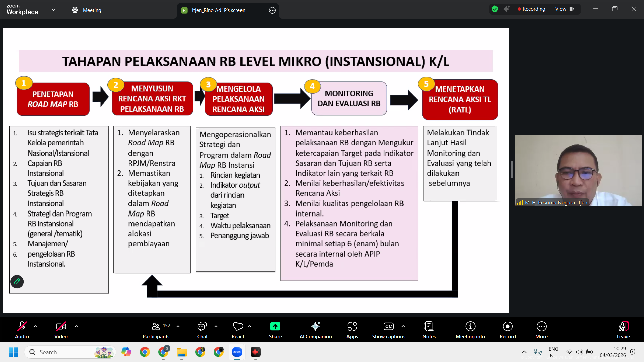Open the Notes tool

click(429, 330)
